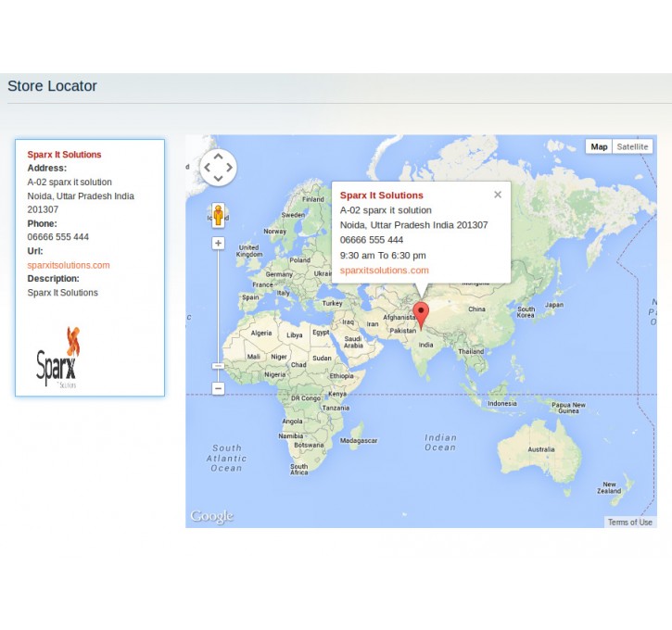
Task: Open sparxitsolutions.com link in map popup
Action: point(384,271)
